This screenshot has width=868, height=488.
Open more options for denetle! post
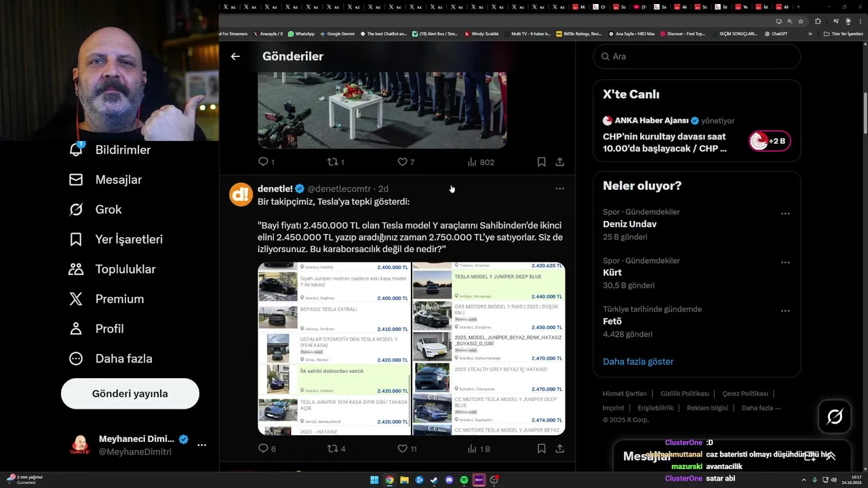tap(559, 188)
